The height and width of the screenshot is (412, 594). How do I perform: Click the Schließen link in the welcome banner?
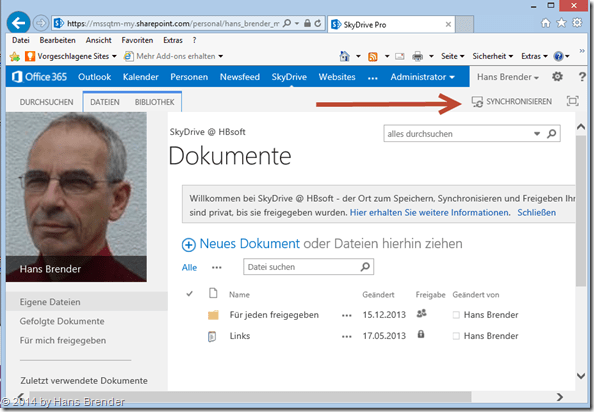[536, 212]
